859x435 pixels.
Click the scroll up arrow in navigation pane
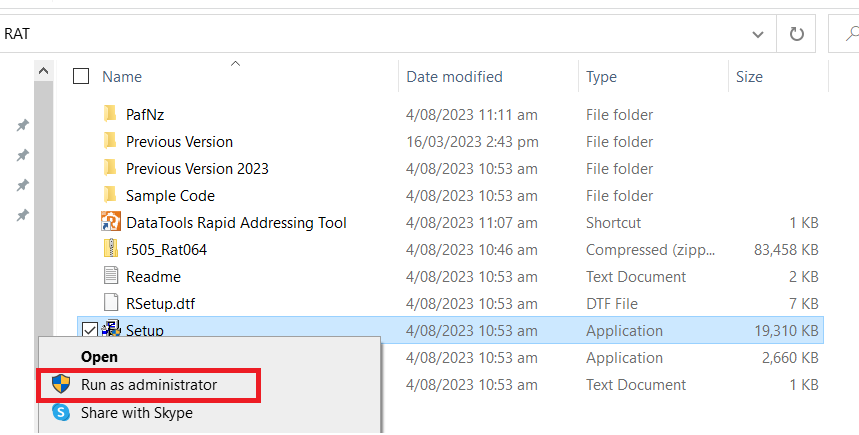click(43, 71)
